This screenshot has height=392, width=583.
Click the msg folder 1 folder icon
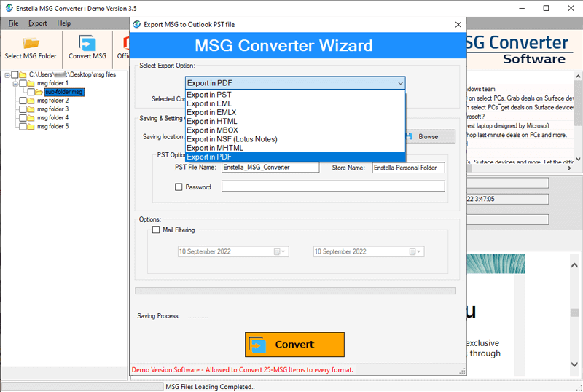31,83
